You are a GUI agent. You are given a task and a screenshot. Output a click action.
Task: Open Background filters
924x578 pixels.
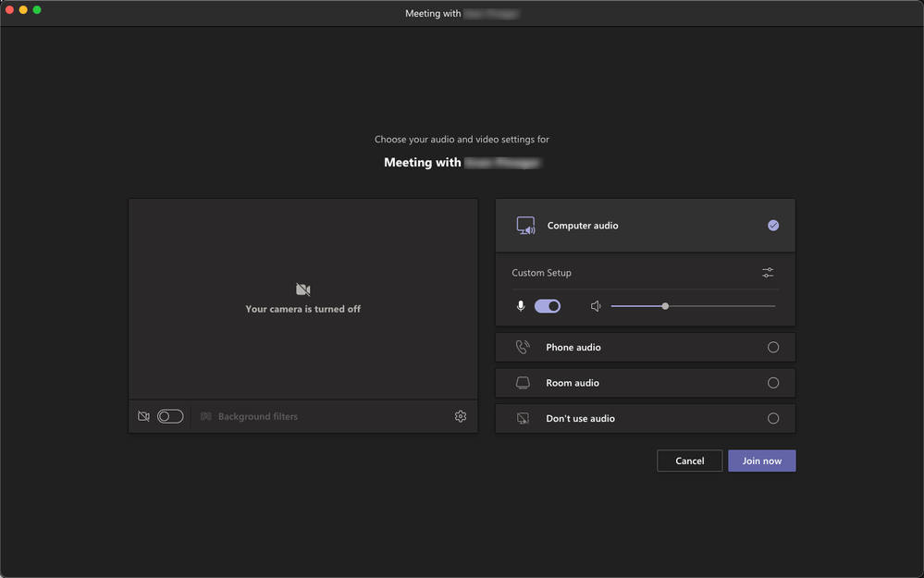(249, 416)
